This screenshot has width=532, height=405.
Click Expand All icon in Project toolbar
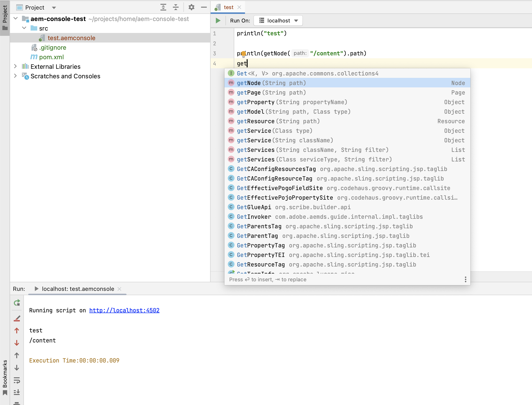pos(163,7)
